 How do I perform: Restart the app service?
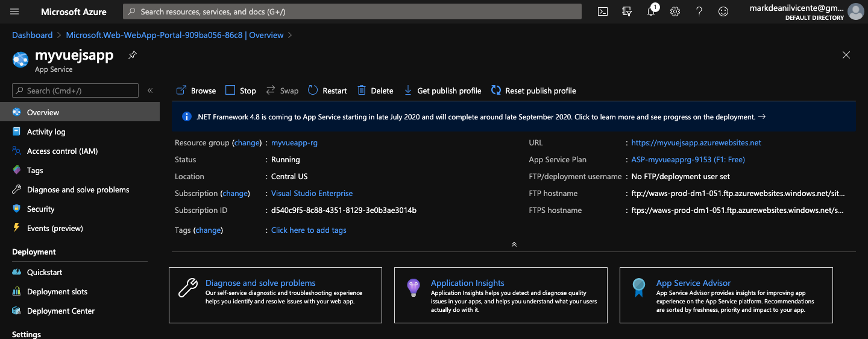(x=327, y=90)
